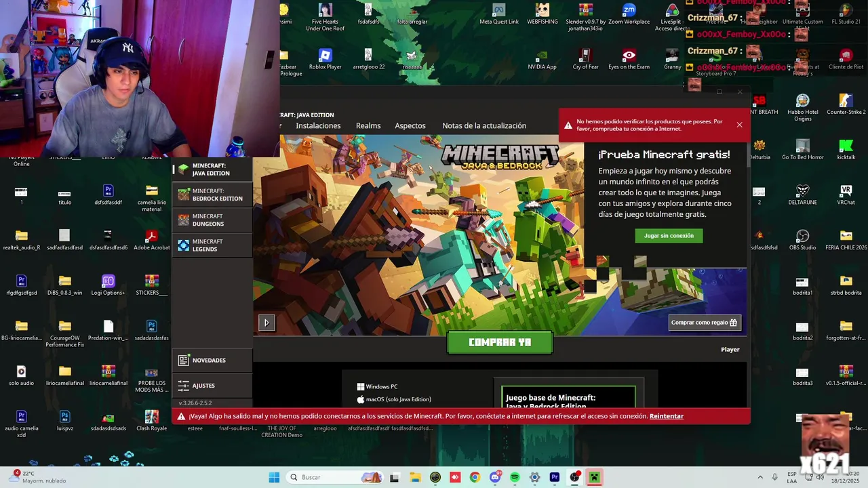Select Minecraft: Java Edition in launcher sidebar
Image resolution: width=868 pixels, height=488 pixels.
[x=212, y=169]
